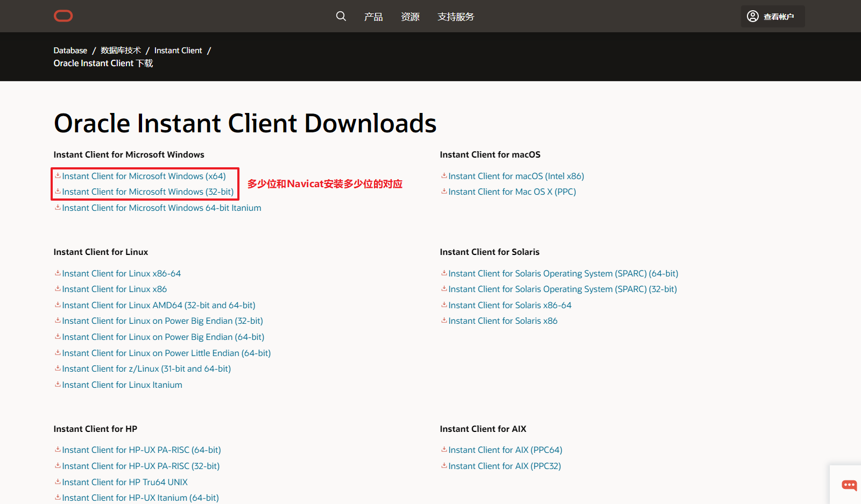The image size is (861, 504).
Task: Click the Instant Client for Solaris heading
Action: 489,252
